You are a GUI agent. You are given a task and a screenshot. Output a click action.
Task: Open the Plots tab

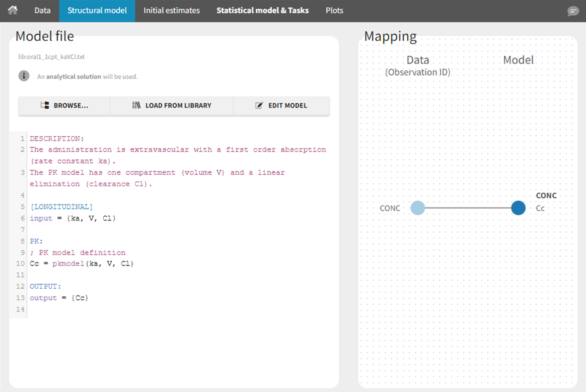point(334,10)
